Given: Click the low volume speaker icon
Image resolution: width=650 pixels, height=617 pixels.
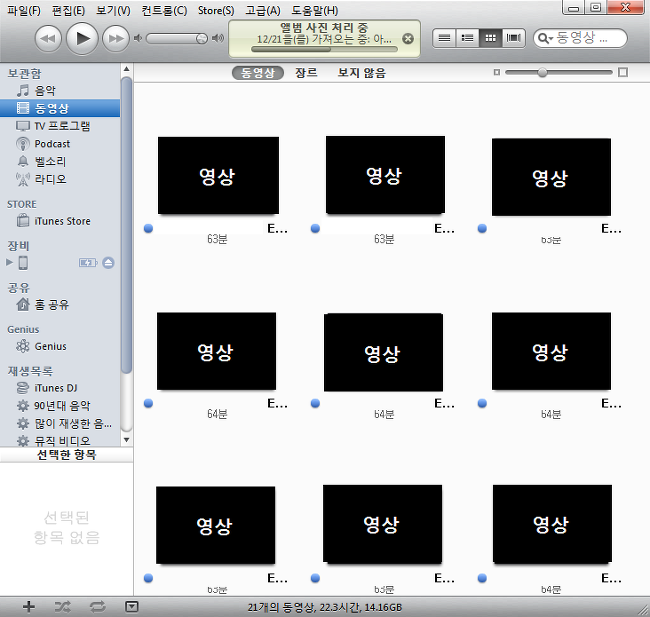Looking at the screenshot, I should (138, 39).
